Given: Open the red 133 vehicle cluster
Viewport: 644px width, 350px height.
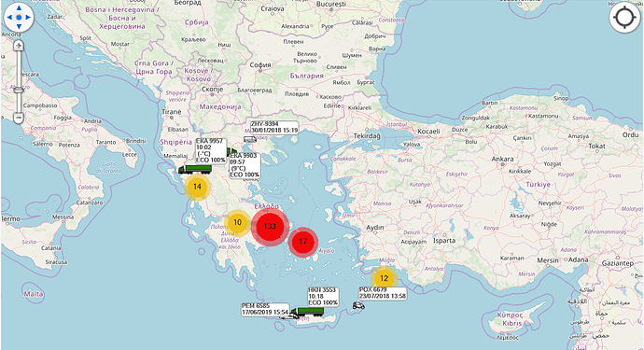Looking at the screenshot, I should coord(270,227).
